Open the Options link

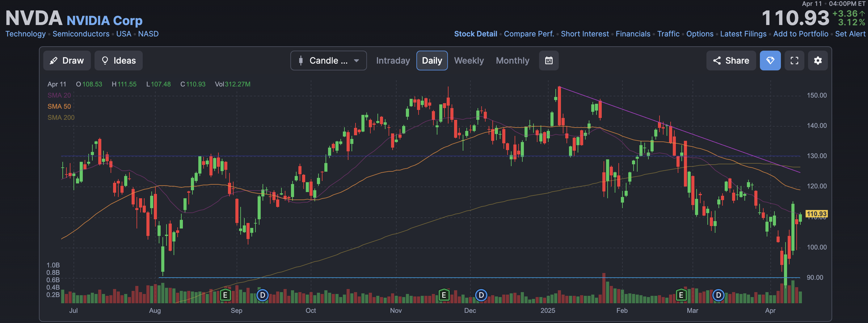coord(700,34)
